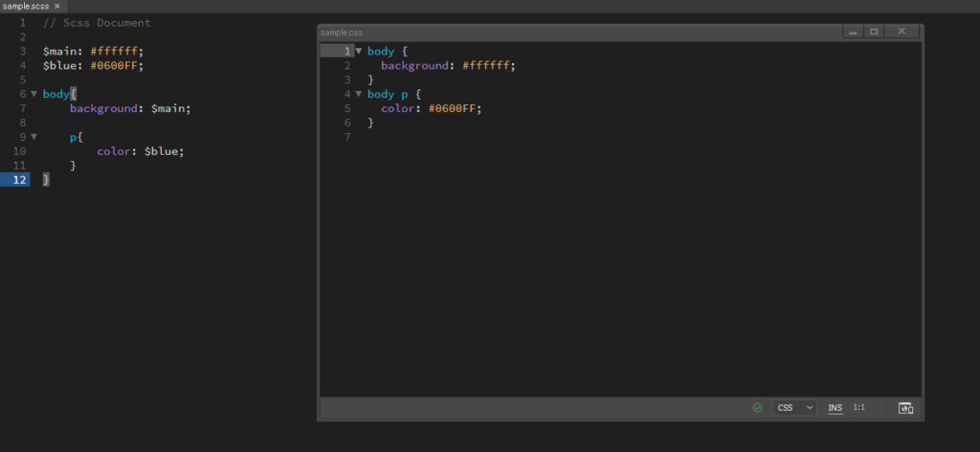This screenshot has width=980, height=452.
Task: Maximize the floating sample.css window
Action: pos(874,32)
